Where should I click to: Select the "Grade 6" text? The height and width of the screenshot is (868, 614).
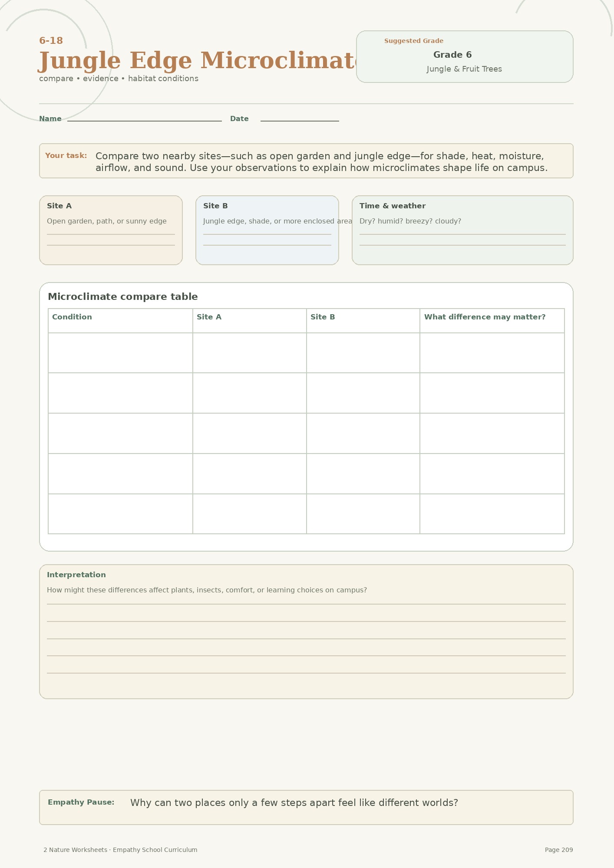pyautogui.click(x=452, y=55)
